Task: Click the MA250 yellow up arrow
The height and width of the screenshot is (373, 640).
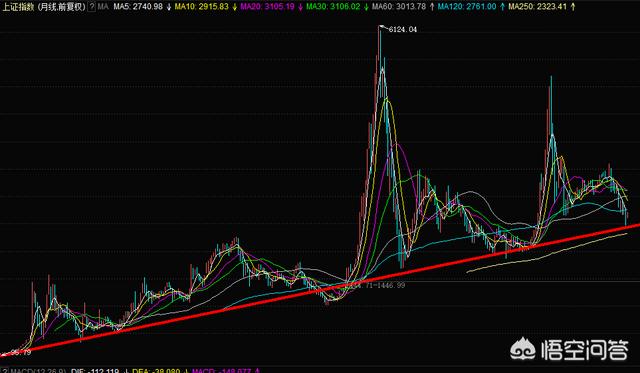Action: [572, 7]
